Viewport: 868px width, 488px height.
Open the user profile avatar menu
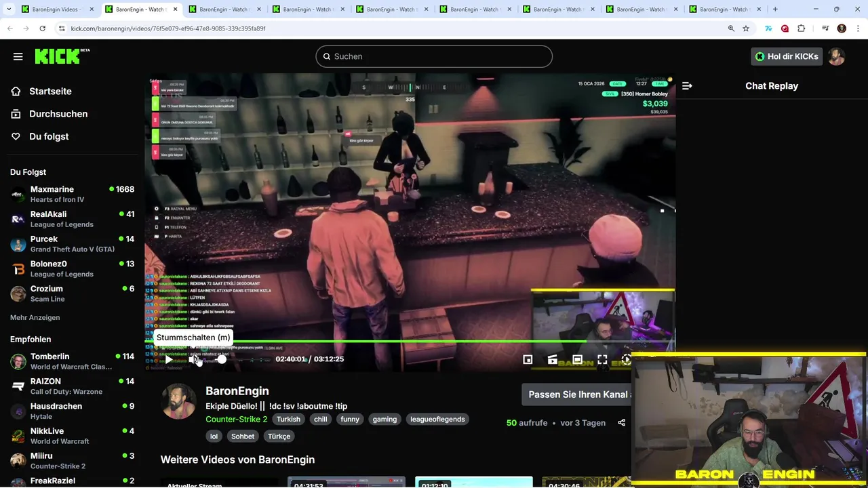coord(836,56)
